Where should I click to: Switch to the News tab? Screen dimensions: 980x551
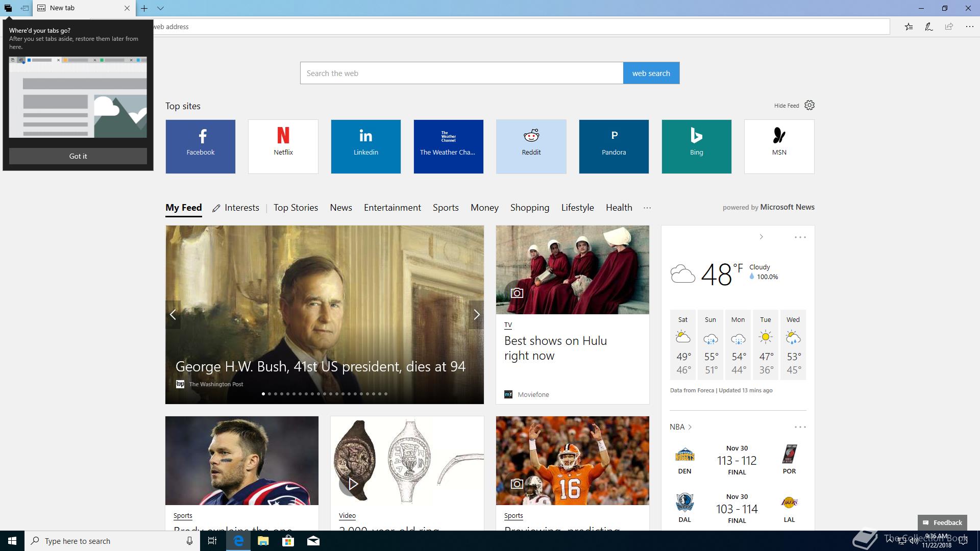341,208
